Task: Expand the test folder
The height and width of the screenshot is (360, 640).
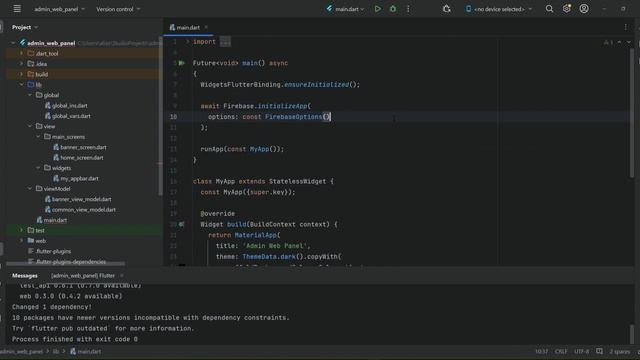Action: pyautogui.click(x=21, y=230)
